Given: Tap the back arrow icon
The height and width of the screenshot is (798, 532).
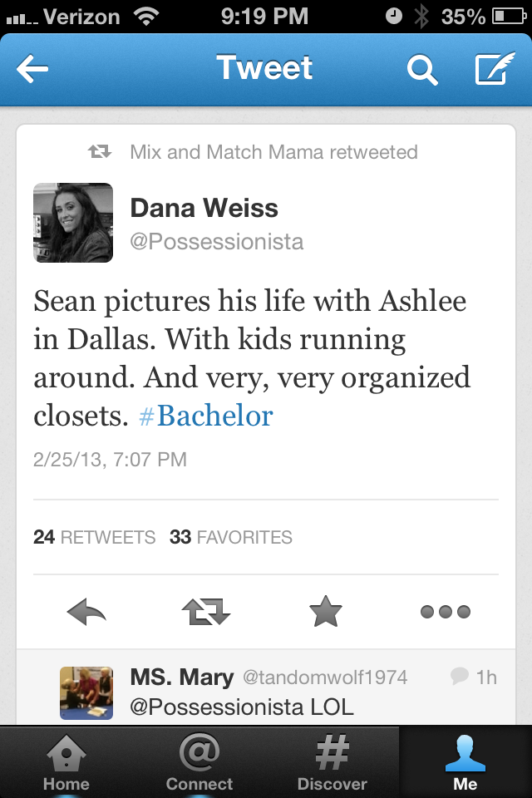Looking at the screenshot, I should pyautogui.click(x=32, y=70).
